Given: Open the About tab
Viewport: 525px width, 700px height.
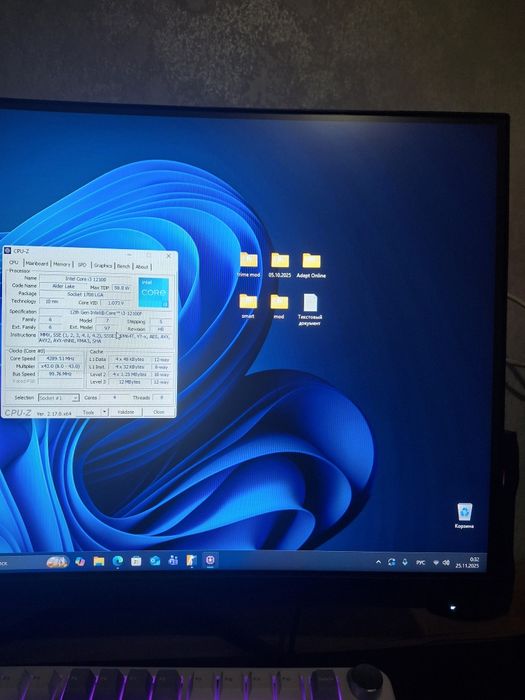Looking at the screenshot, I should tap(142, 267).
